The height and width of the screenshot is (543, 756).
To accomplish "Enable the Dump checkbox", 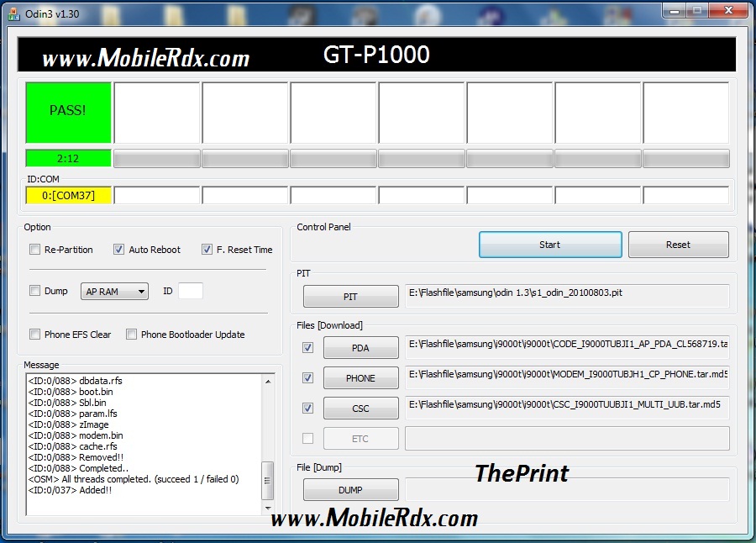I will (x=34, y=291).
